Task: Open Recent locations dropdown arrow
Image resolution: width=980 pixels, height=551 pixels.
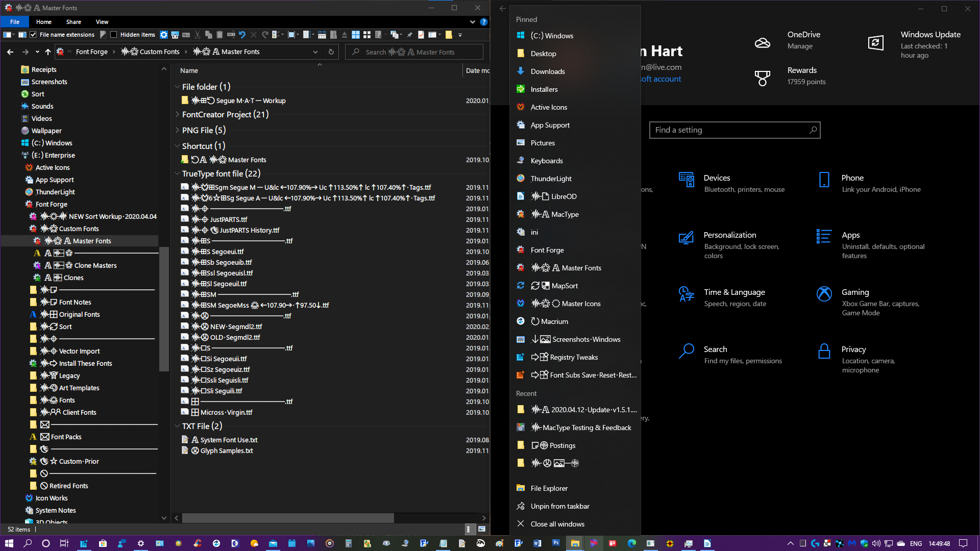Action: click(37, 52)
